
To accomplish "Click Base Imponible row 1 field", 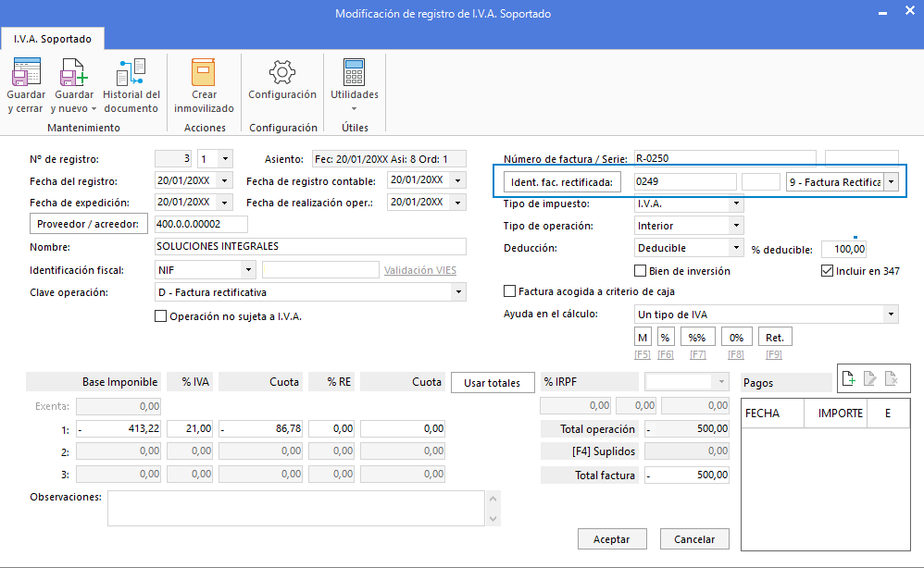I will (x=118, y=428).
